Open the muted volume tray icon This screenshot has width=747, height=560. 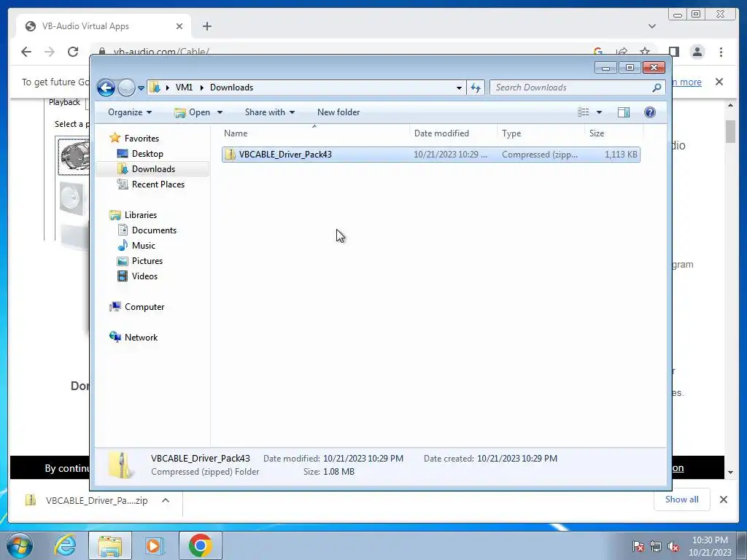click(x=673, y=546)
